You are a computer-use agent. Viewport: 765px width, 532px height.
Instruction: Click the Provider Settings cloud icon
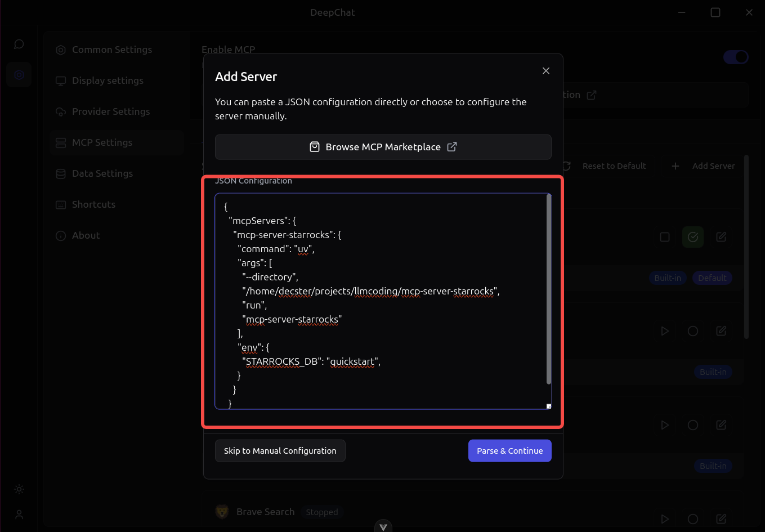(61, 112)
